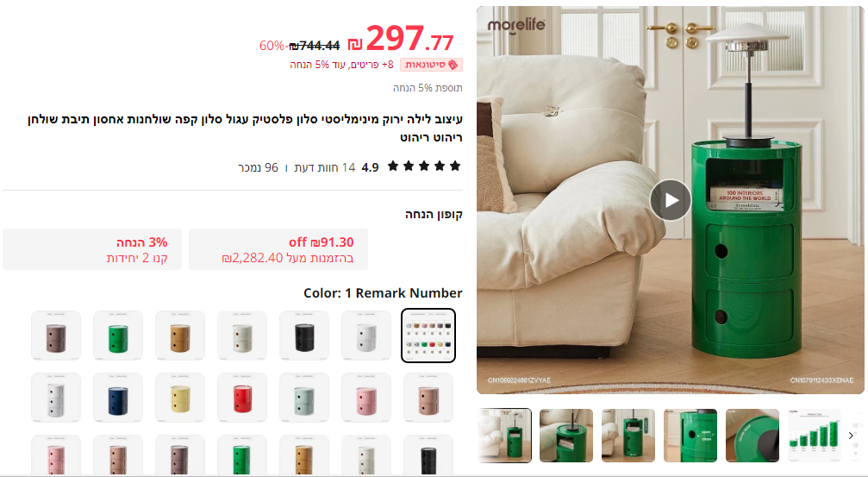Select the yellow cabinet color option
This screenshot has width=868, height=477.
pyautogui.click(x=180, y=398)
